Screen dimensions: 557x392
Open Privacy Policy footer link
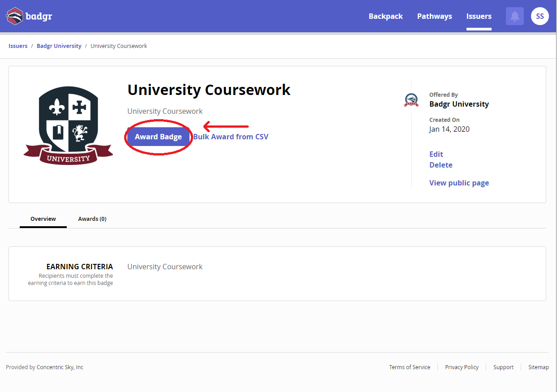coord(462,367)
